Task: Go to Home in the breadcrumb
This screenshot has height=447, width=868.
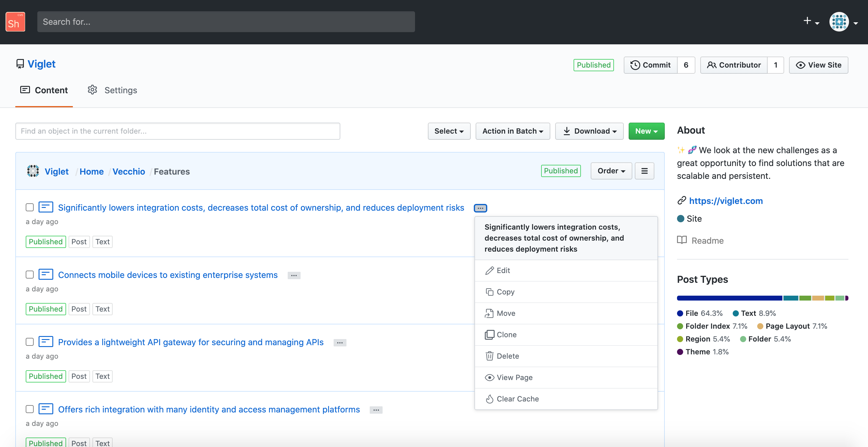Action: coord(92,171)
